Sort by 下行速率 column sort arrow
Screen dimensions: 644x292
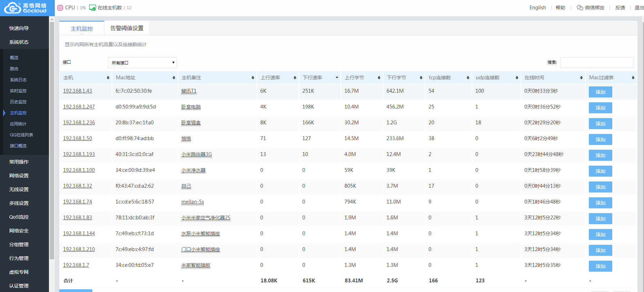click(337, 78)
